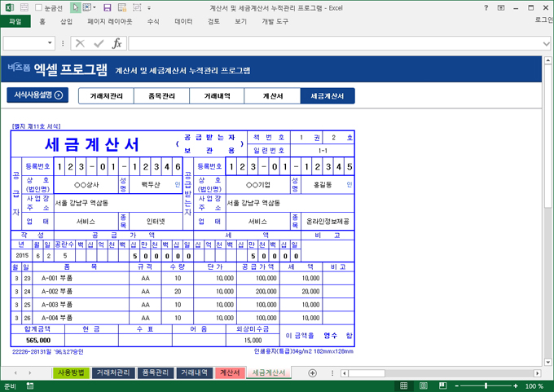Viewport: 554px width, 392px height.
Task: Click the cancel entry X icon
Action: point(80,43)
